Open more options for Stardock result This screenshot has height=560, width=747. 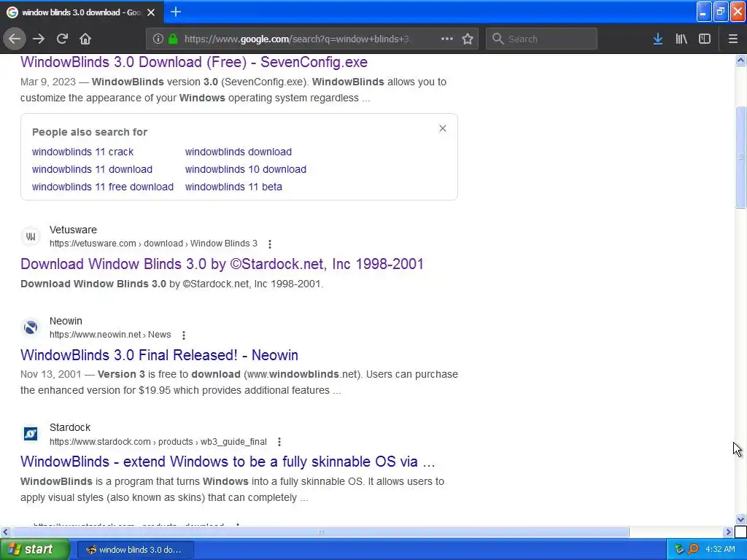(x=279, y=442)
